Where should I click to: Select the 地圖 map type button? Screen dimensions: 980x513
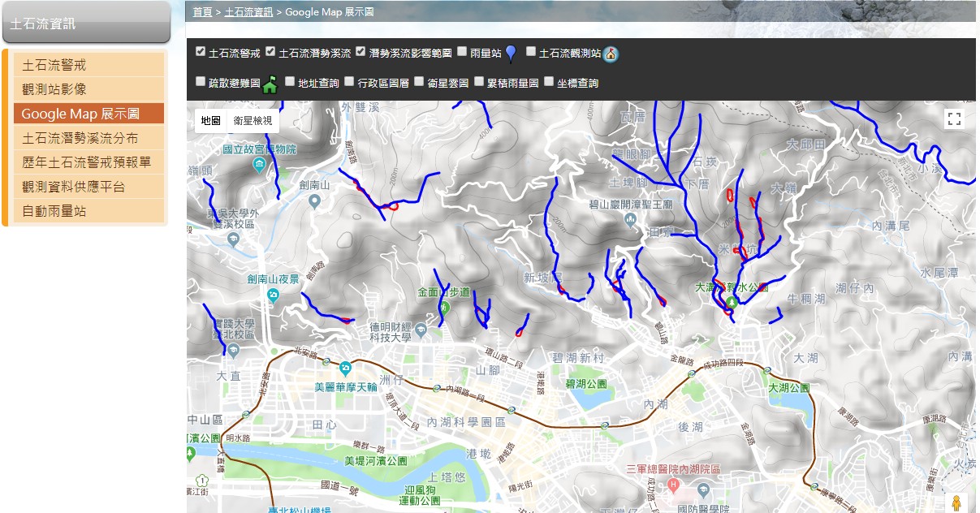coord(210,120)
